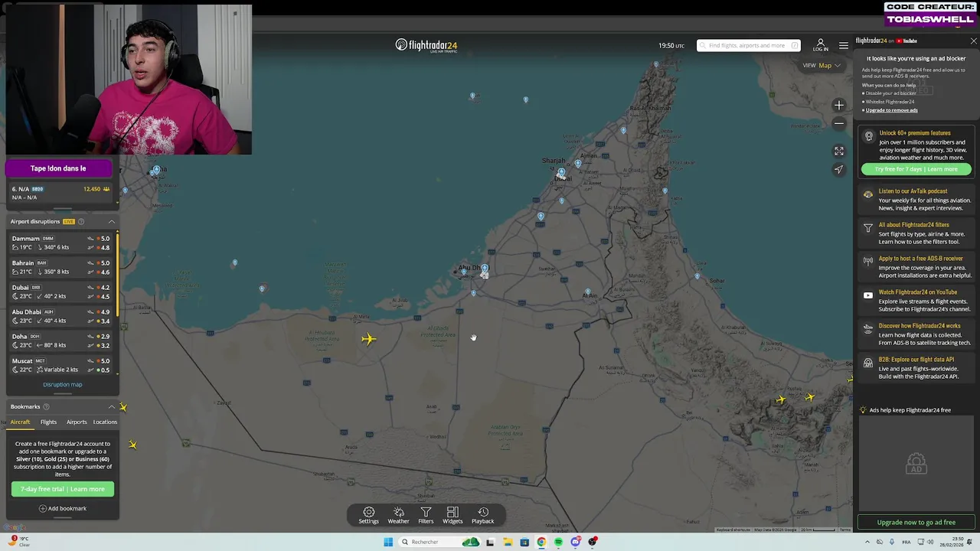980x551 pixels.
Task: Open the Settings gear in map toolbar
Action: coord(368,515)
